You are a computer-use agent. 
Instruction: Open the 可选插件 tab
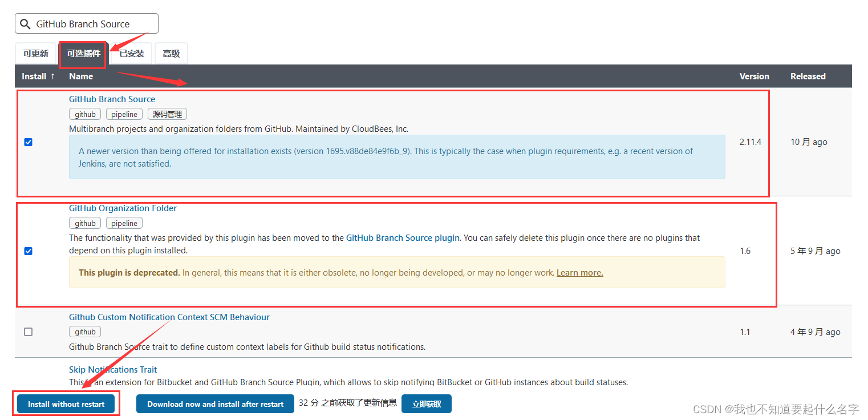pyautogui.click(x=83, y=54)
